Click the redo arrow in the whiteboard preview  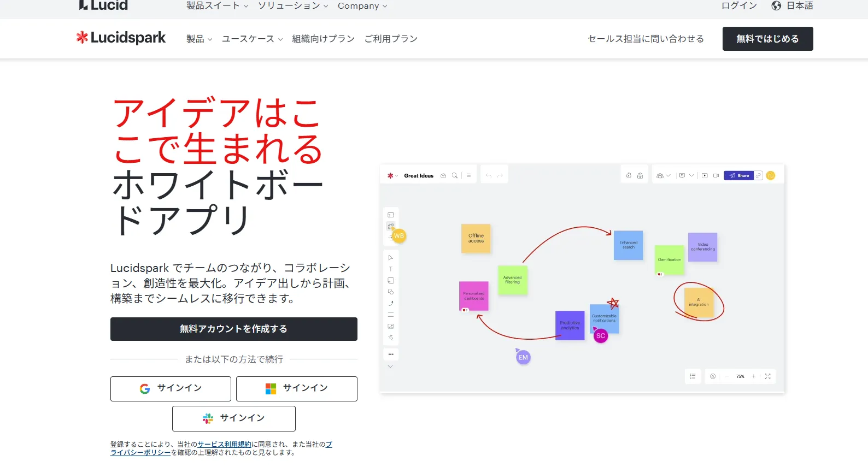coord(500,175)
